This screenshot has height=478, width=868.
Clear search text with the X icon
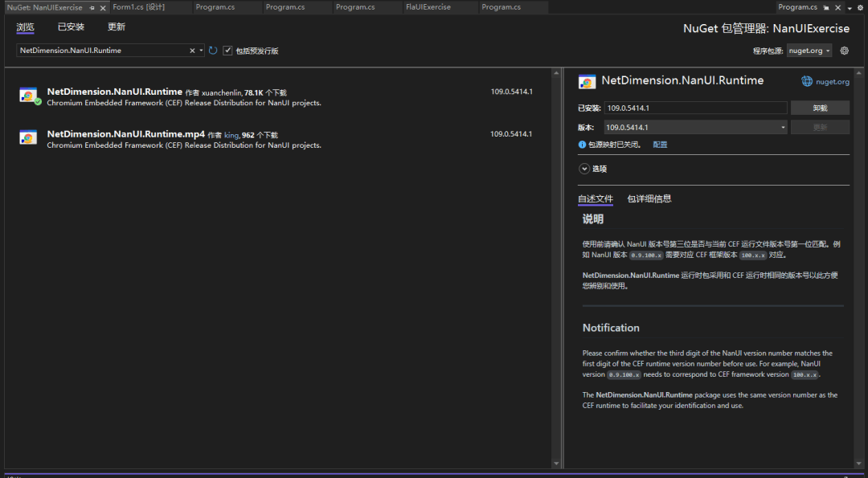click(192, 51)
